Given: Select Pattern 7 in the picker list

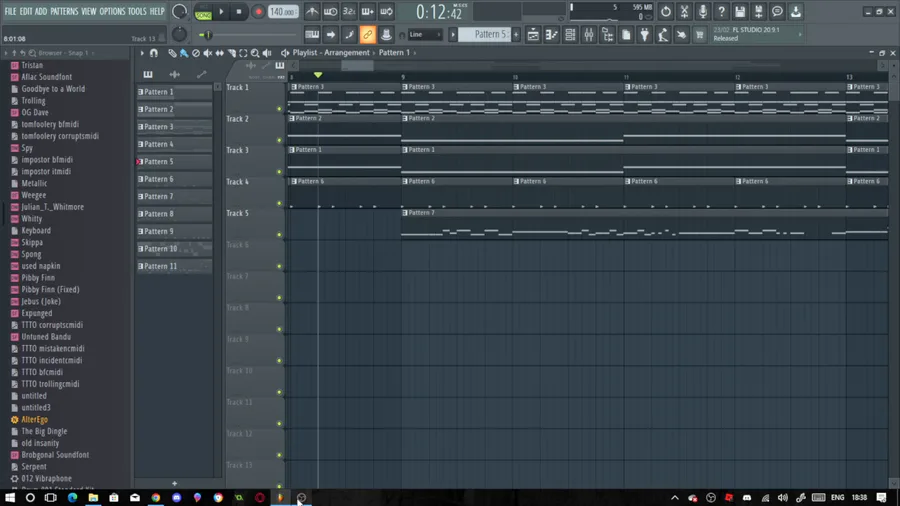Looking at the screenshot, I should click(x=174, y=196).
